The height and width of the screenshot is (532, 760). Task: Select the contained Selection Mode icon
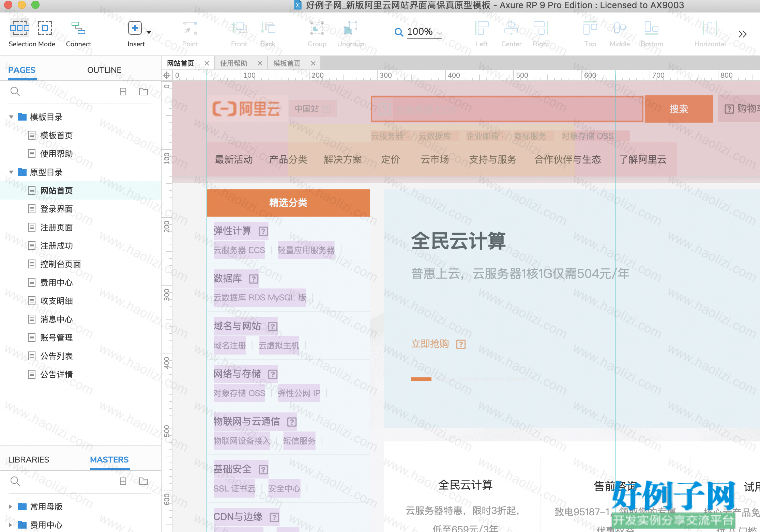(45, 28)
